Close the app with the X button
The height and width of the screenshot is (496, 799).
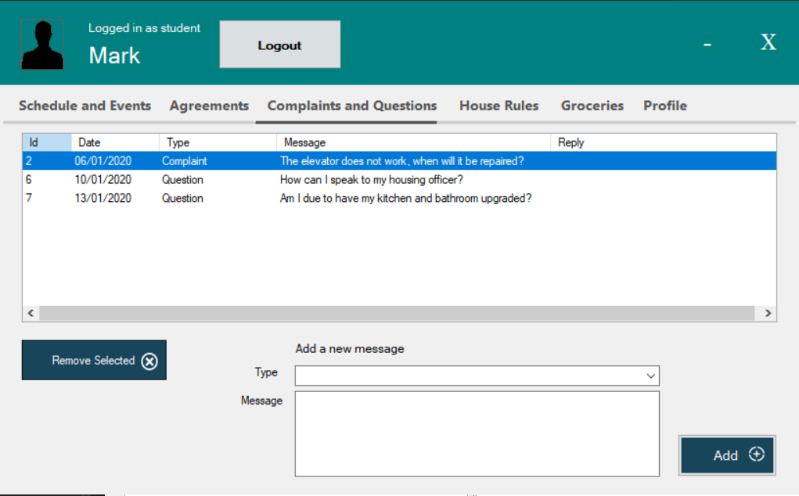tap(768, 42)
